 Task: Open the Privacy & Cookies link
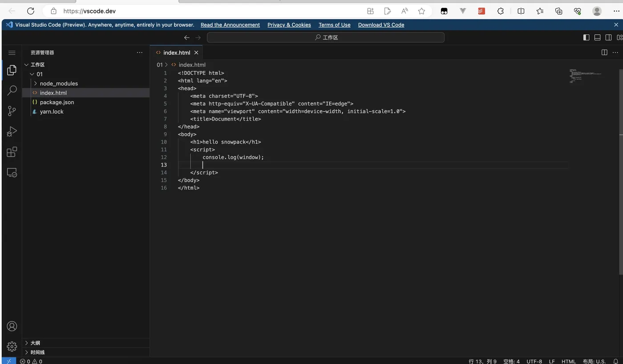click(x=289, y=25)
